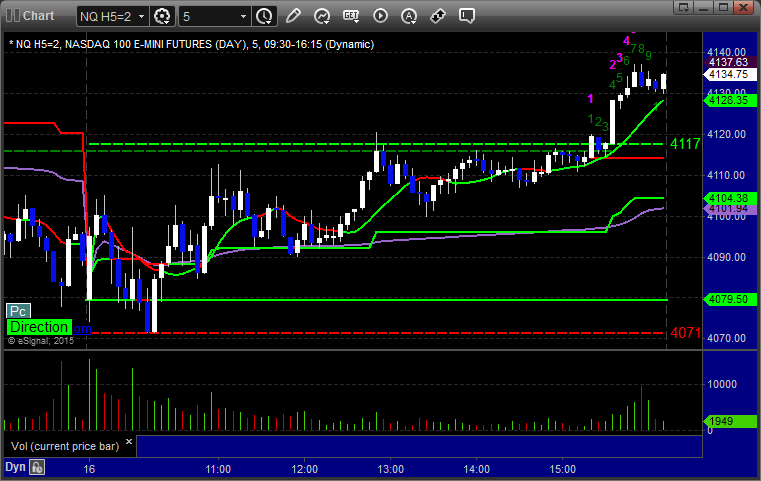Click the Direction label button

[x=39, y=327]
